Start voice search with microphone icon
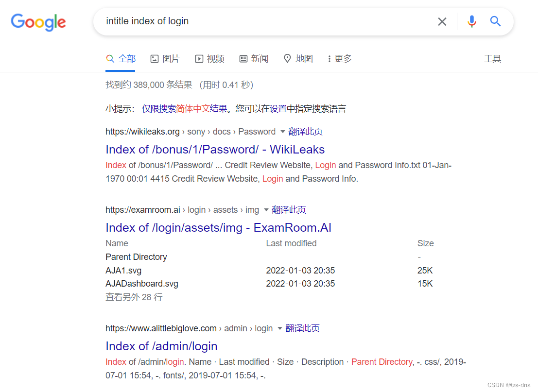This screenshot has width=538, height=392. pyautogui.click(x=472, y=21)
